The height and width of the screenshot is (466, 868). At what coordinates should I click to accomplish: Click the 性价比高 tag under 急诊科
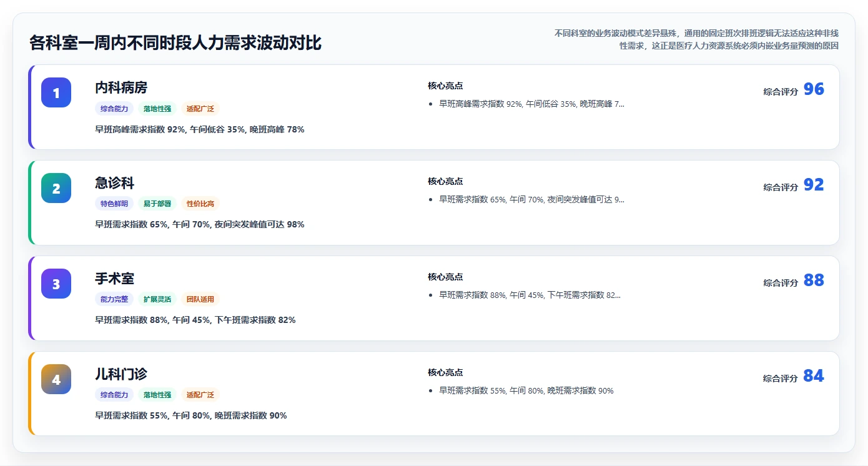pos(200,204)
